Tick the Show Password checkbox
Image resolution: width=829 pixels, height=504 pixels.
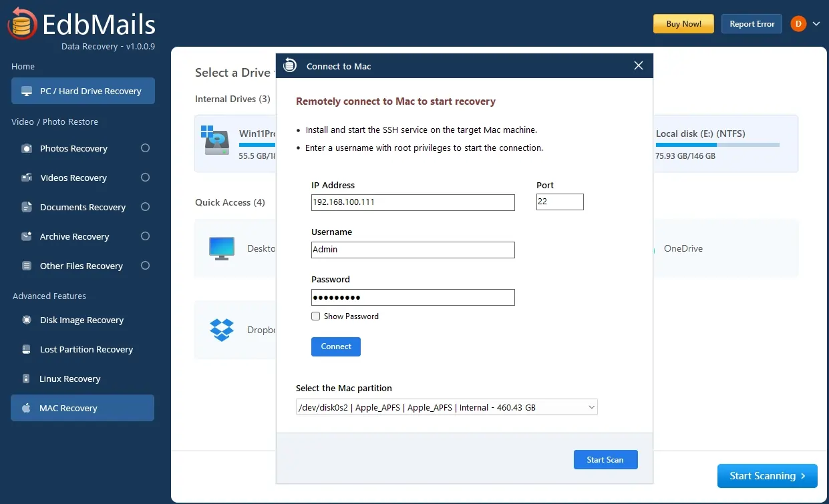point(316,316)
